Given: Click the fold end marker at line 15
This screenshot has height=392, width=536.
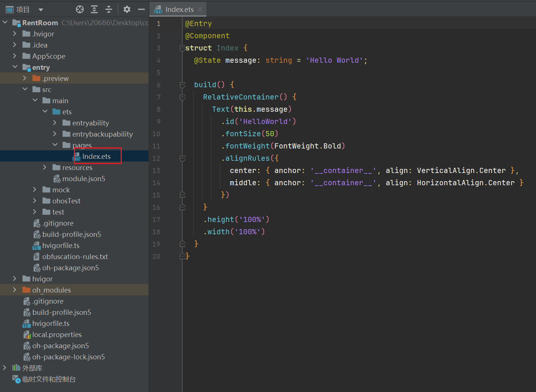Looking at the screenshot, I should (x=182, y=195).
